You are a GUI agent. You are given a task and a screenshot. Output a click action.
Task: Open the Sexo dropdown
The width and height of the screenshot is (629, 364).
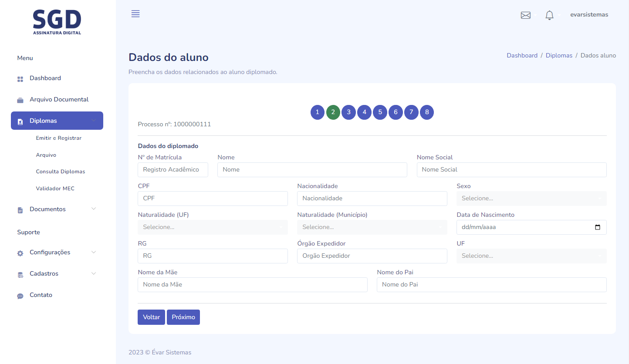pyautogui.click(x=531, y=199)
